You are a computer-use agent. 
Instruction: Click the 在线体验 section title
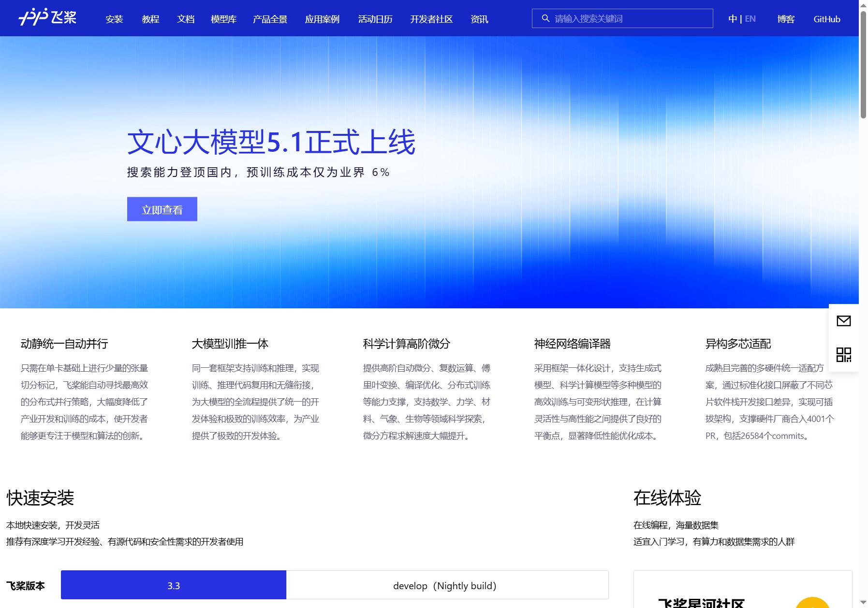667,498
